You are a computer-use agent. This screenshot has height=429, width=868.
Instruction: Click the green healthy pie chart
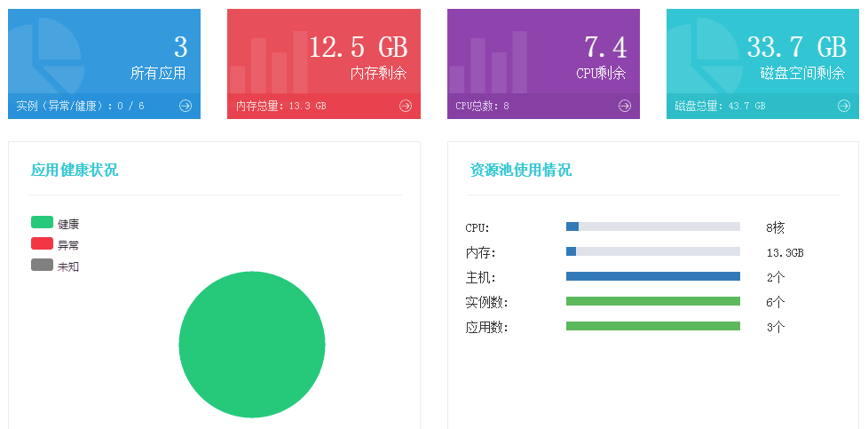pos(252,344)
